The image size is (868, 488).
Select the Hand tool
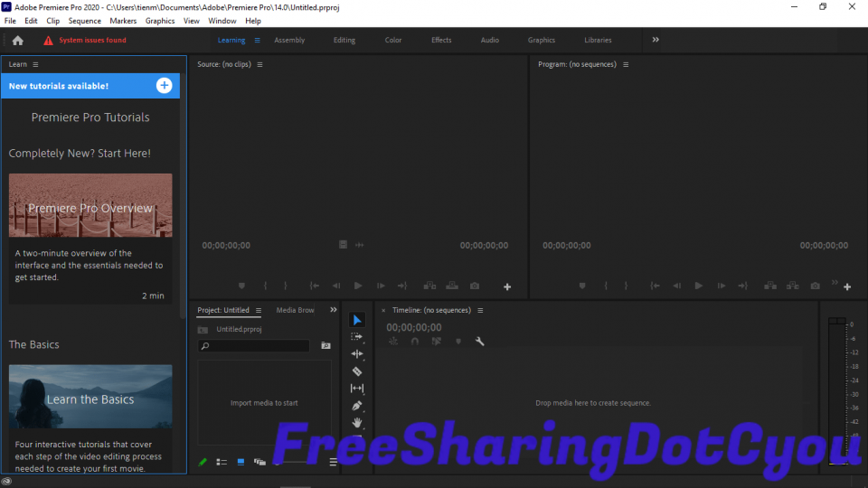click(x=357, y=422)
